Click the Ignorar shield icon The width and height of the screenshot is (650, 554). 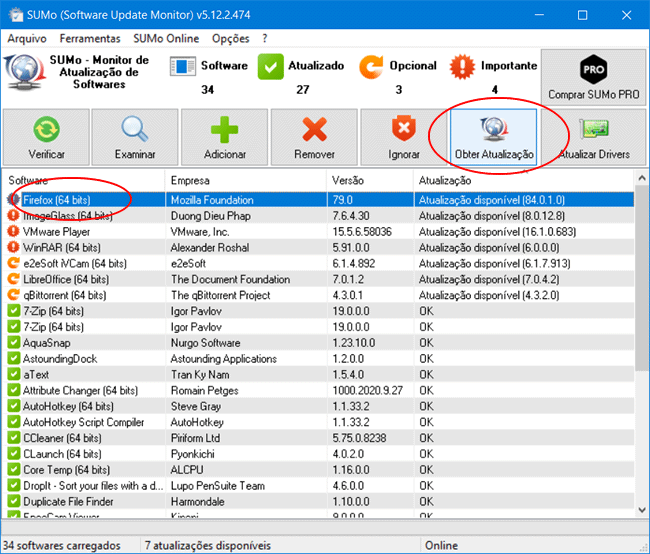click(403, 129)
